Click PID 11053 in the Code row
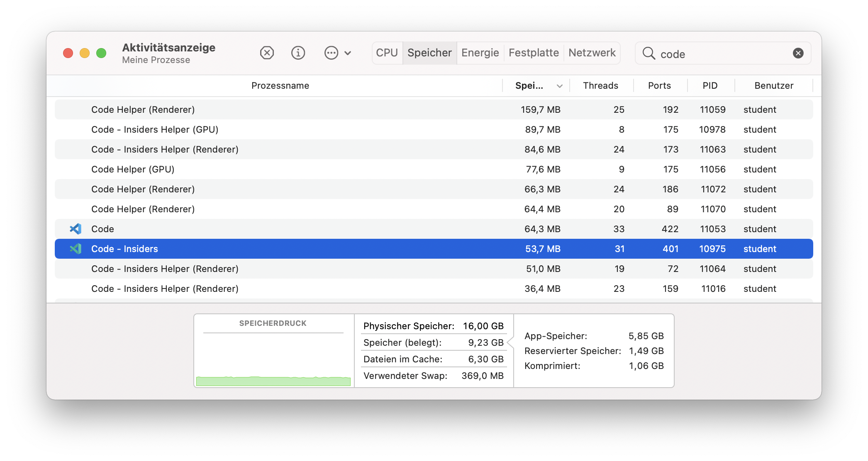The image size is (868, 461). [x=713, y=229]
